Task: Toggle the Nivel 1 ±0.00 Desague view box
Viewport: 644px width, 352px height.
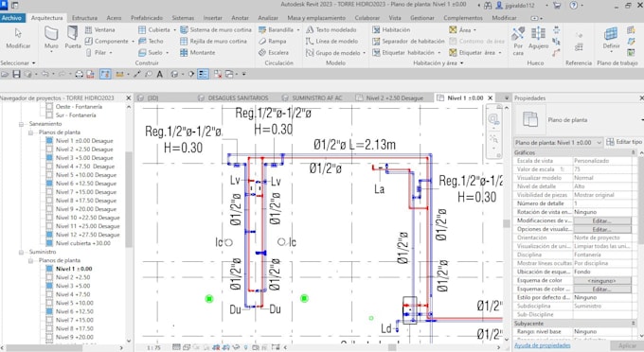Action: pos(49,141)
